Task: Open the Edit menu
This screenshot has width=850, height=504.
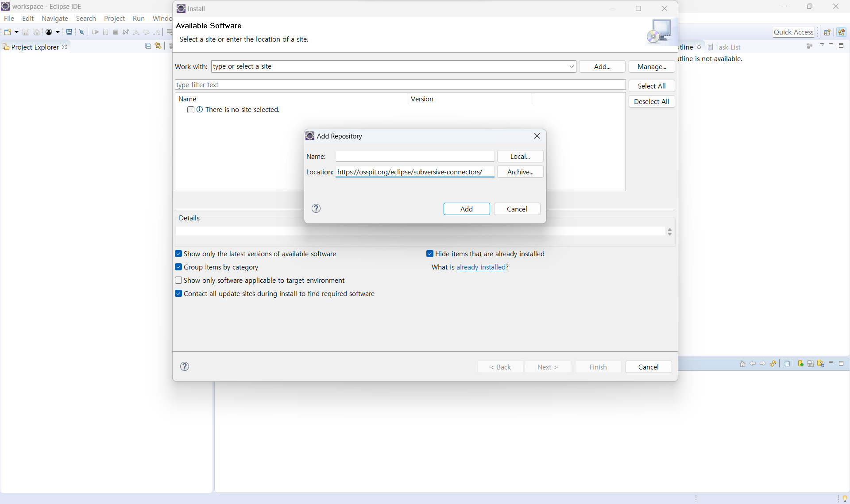Action: coord(28,18)
